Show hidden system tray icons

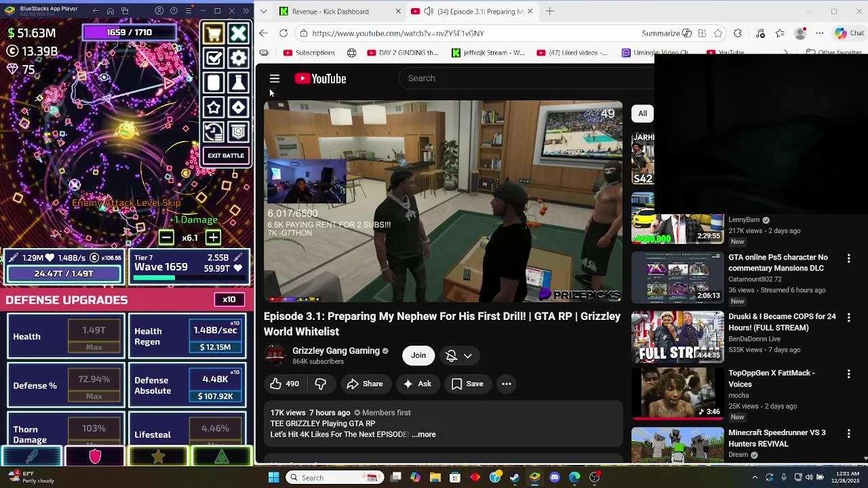coord(754,477)
